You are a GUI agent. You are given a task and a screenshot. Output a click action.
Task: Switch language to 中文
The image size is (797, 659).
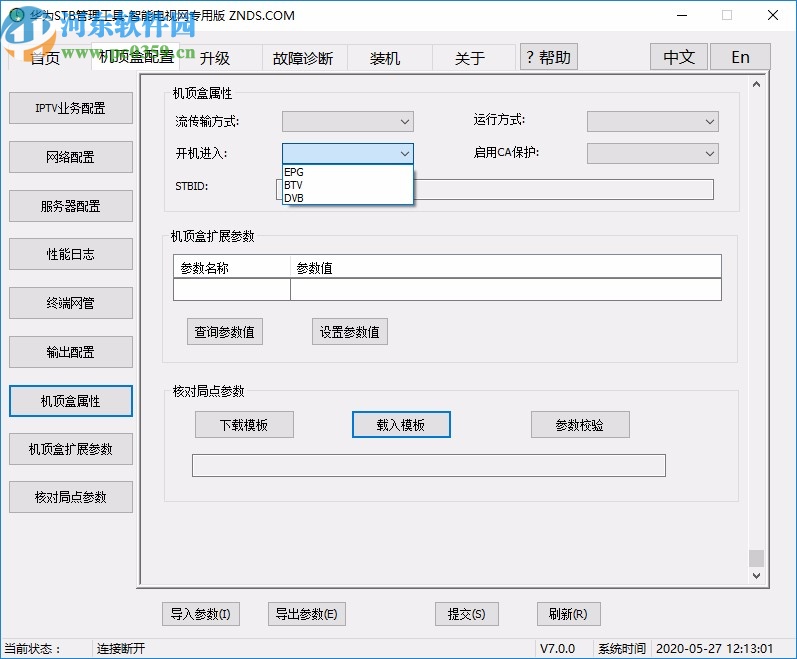click(x=679, y=57)
